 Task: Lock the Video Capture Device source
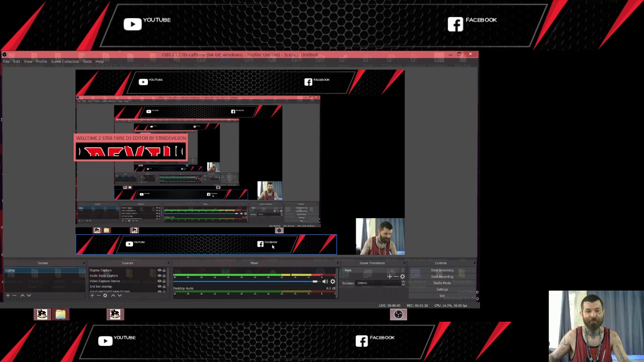point(164,281)
